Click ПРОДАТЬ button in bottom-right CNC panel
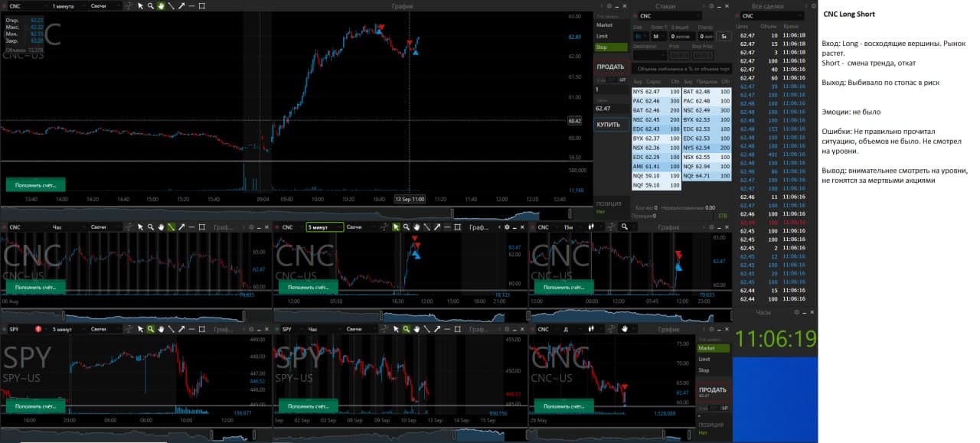 pos(713,392)
